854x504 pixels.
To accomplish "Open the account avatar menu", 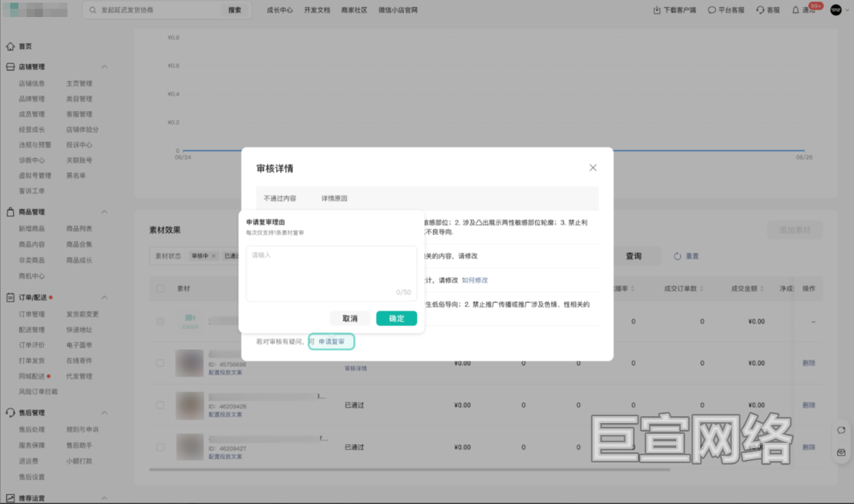I will 836,10.
